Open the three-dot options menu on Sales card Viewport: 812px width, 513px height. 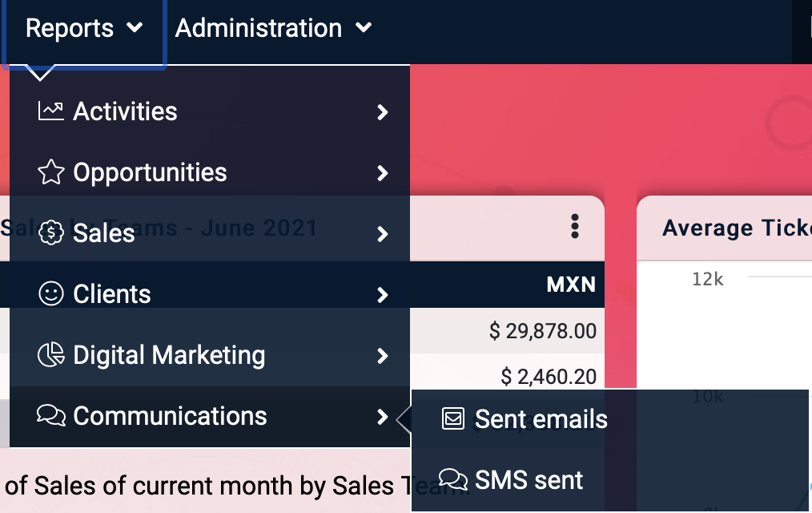[574, 227]
